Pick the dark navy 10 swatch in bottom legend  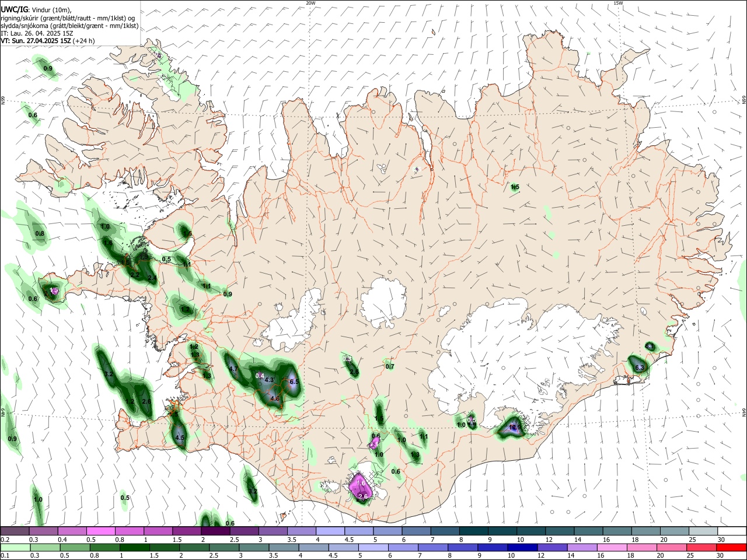522,547
